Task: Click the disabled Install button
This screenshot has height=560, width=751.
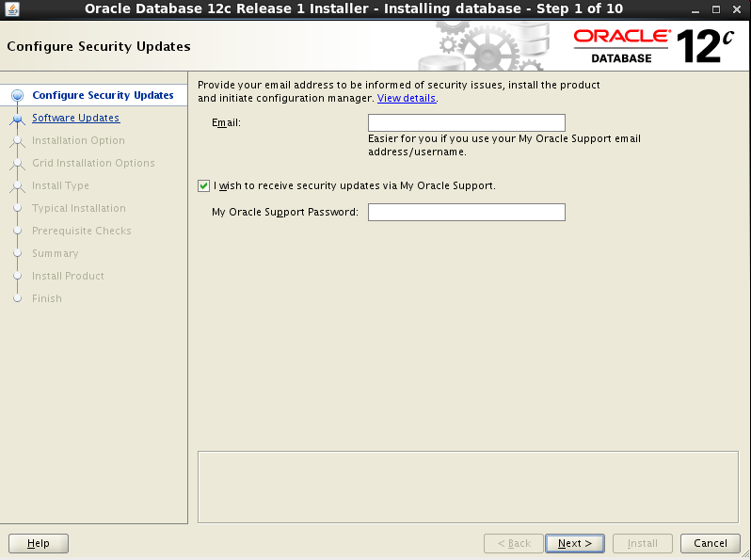Action: [x=642, y=543]
